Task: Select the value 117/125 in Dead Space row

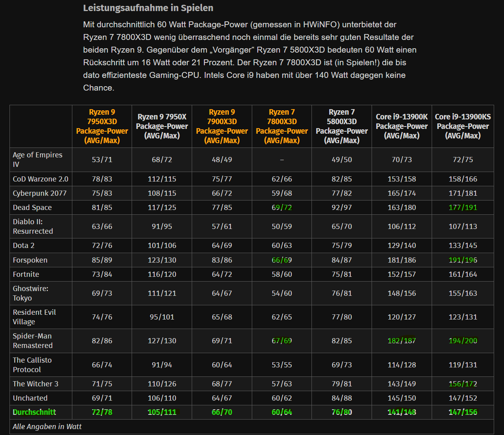Action: (162, 207)
